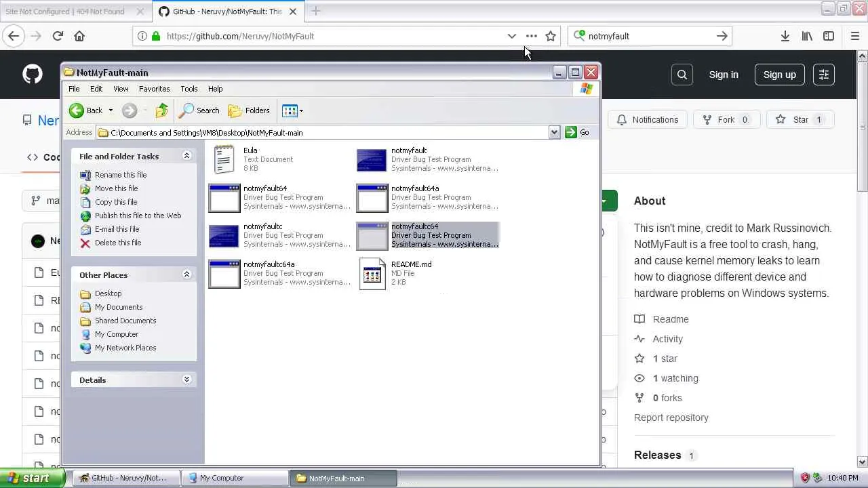Screen dimensions: 868x488
Task: Select the notmyfaultc64 program icon
Action: coord(372,236)
